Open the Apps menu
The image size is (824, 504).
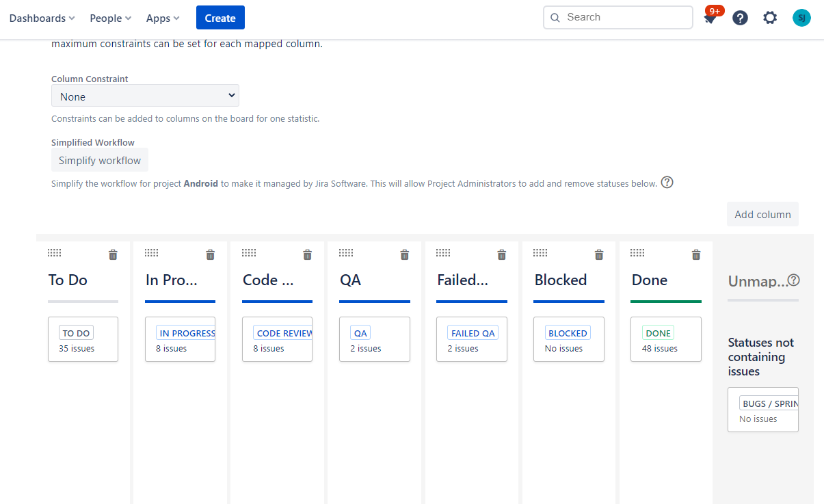163,18
